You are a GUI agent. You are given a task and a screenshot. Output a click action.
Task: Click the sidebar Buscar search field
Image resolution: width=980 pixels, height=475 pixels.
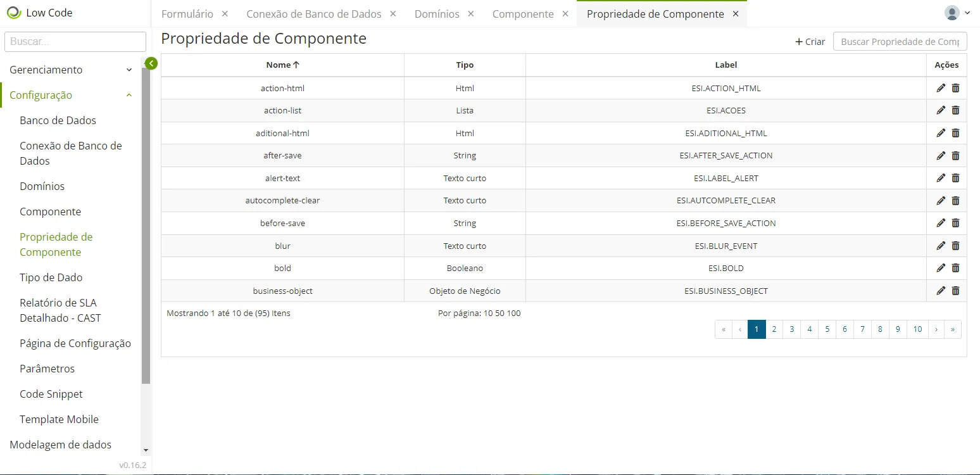click(75, 42)
